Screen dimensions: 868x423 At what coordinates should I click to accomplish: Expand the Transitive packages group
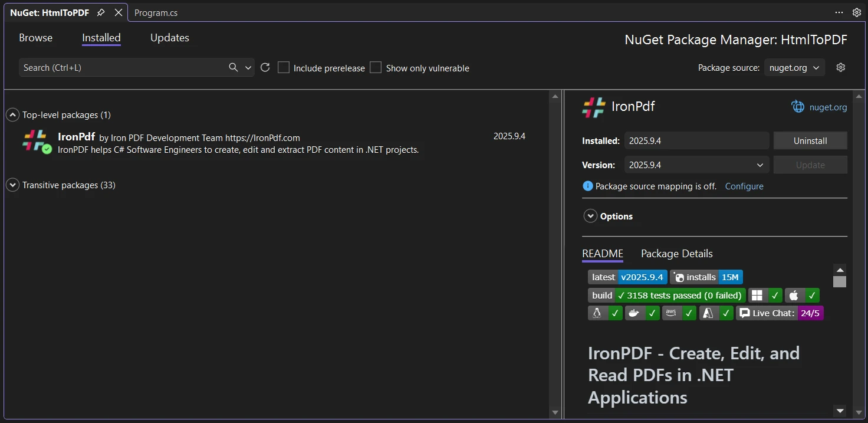(x=12, y=185)
